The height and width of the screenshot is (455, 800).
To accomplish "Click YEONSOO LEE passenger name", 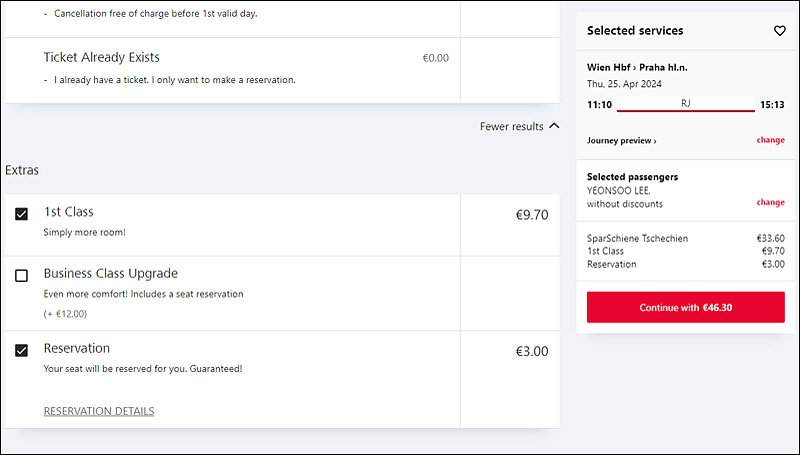I will tap(618, 191).
